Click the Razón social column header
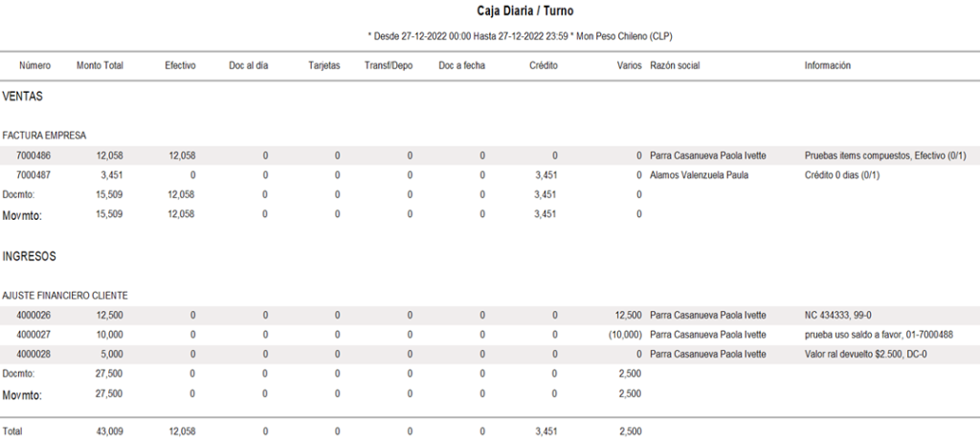Image resolution: width=980 pixels, height=439 pixels. (675, 66)
